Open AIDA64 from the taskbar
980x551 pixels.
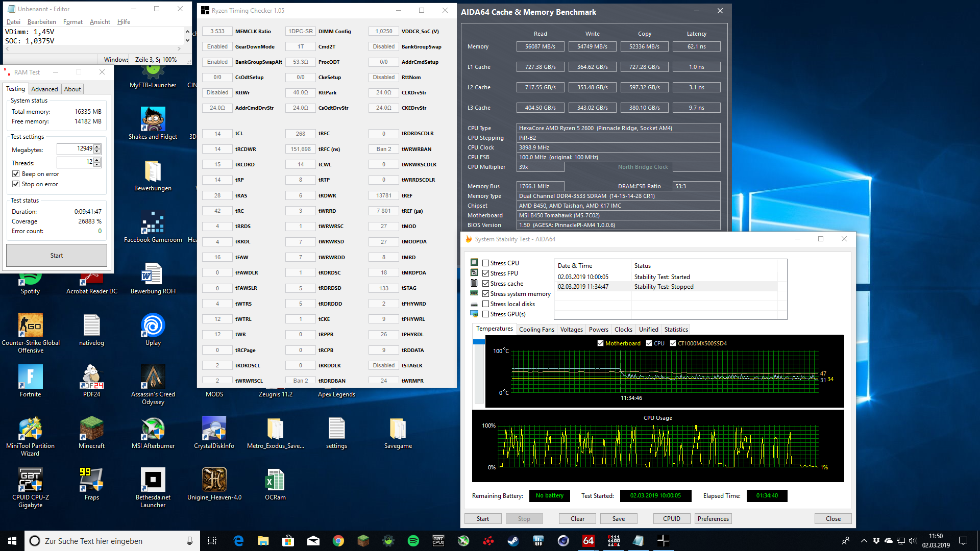588,541
